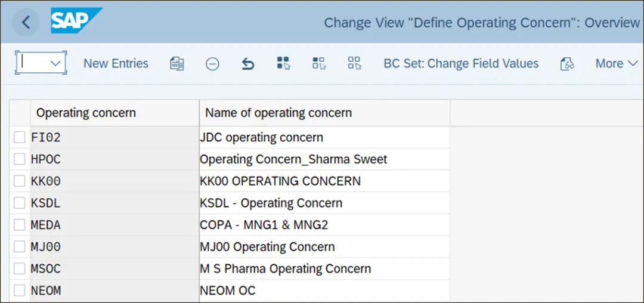Click the Name of operating concern header
This screenshot has height=303, width=644.
point(278,113)
